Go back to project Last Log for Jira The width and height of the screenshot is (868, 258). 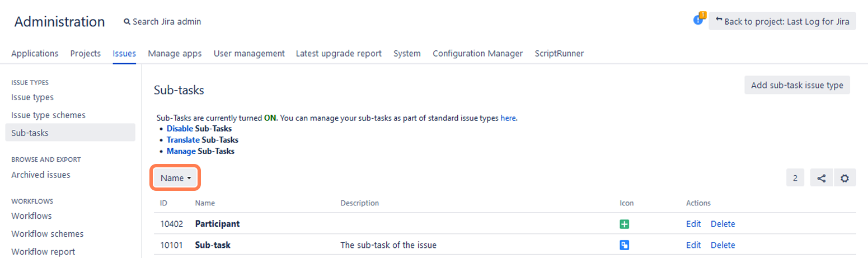coord(782,22)
